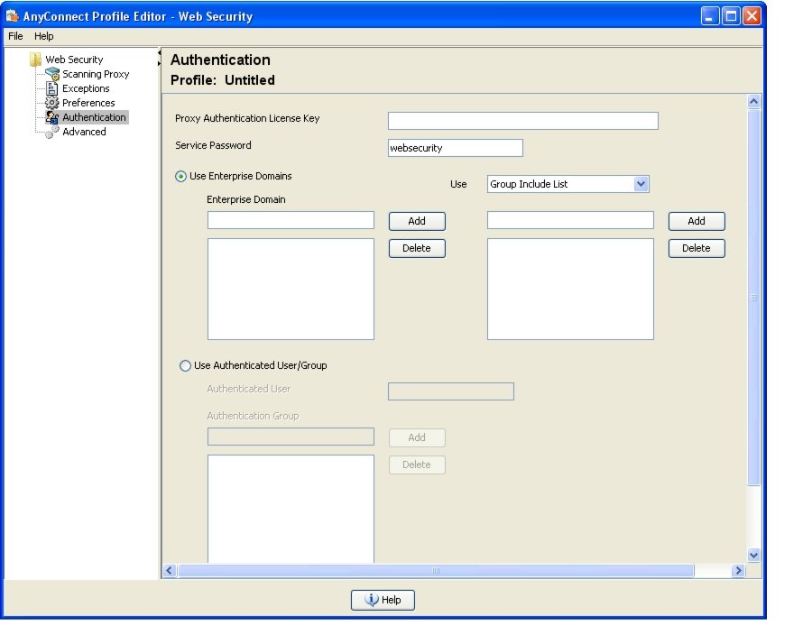812x644 pixels.
Task: Select Web Security in the tree
Action: click(x=74, y=60)
